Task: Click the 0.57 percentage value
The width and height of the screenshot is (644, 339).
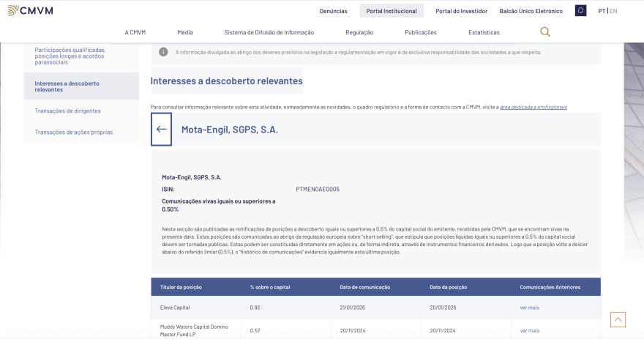Action: click(255, 331)
